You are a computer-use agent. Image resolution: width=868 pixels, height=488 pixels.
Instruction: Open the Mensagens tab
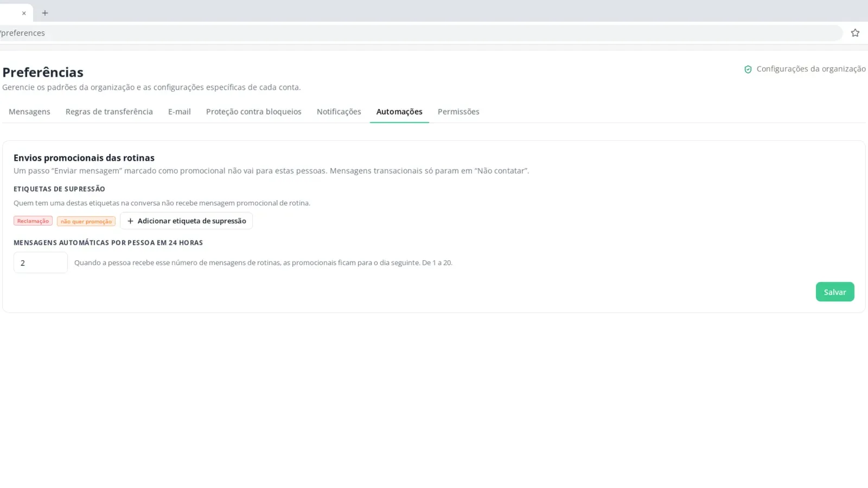click(29, 112)
